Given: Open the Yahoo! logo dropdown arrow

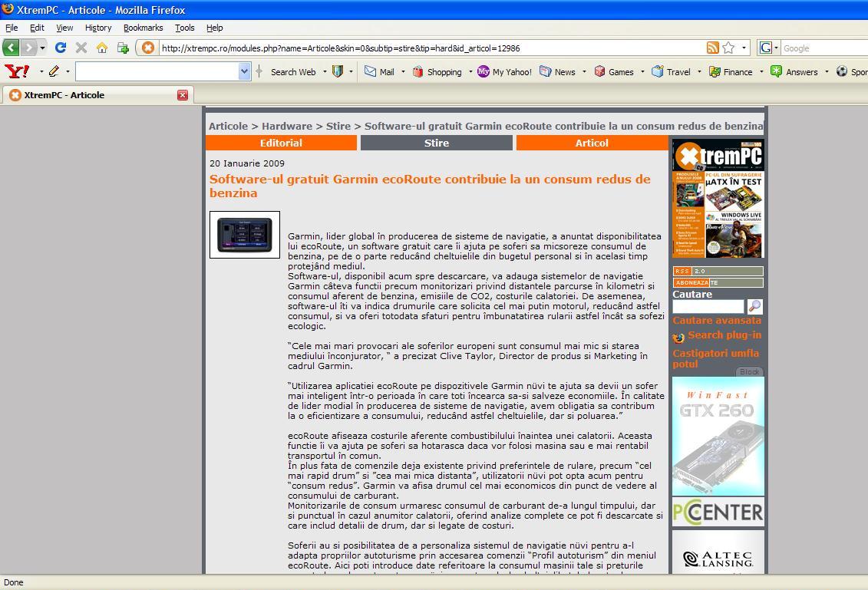Looking at the screenshot, I should tap(41, 71).
